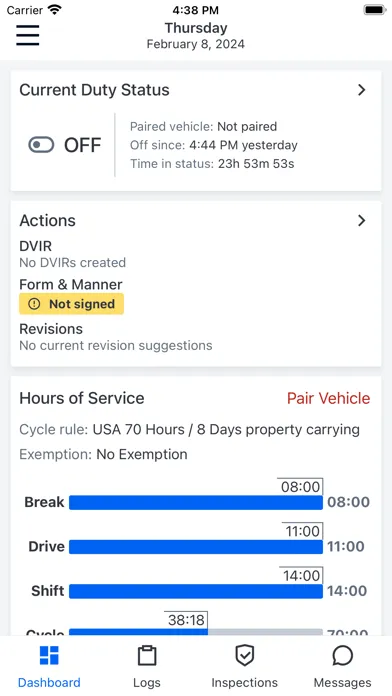Tap the Pair Vehicle link
Viewport: 392px width, 696px height.
(x=329, y=398)
